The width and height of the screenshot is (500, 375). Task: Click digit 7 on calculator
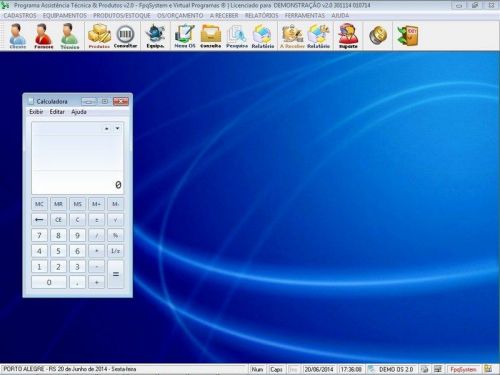pyautogui.click(x=39, y=235)
